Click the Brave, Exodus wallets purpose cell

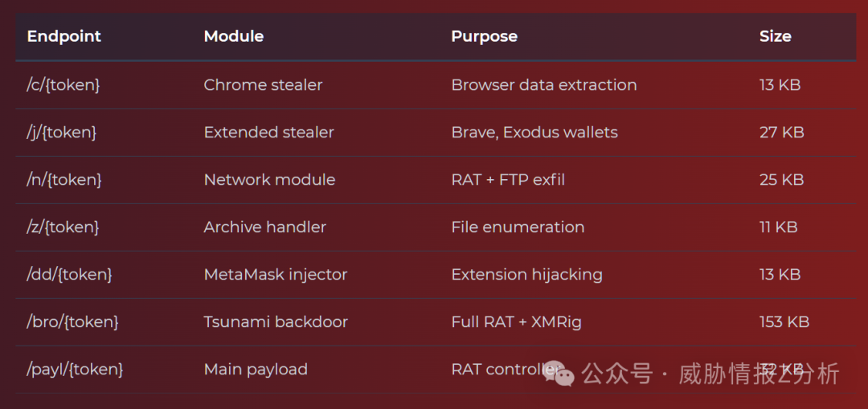tap(534, 132)
